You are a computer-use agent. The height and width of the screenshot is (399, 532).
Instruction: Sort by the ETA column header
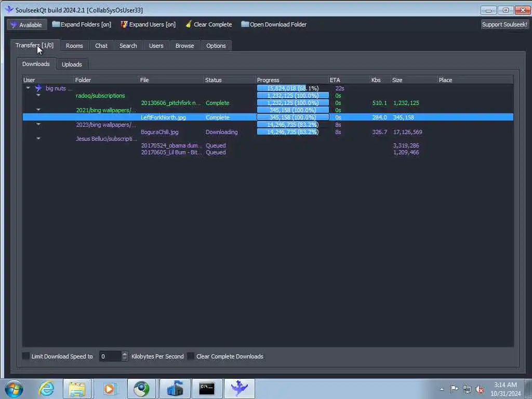350,80
